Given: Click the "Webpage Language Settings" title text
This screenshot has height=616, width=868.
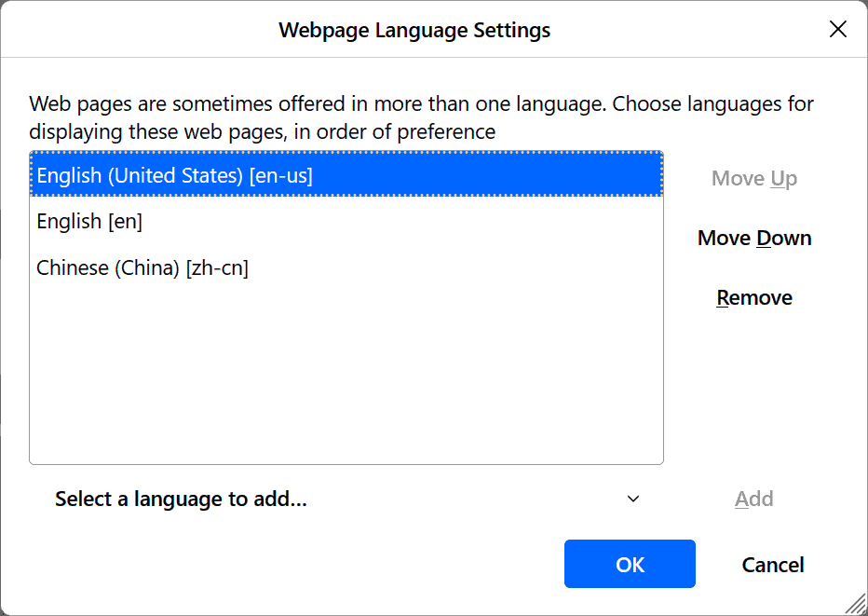Looking at the screenshot, I should (414, 30).
